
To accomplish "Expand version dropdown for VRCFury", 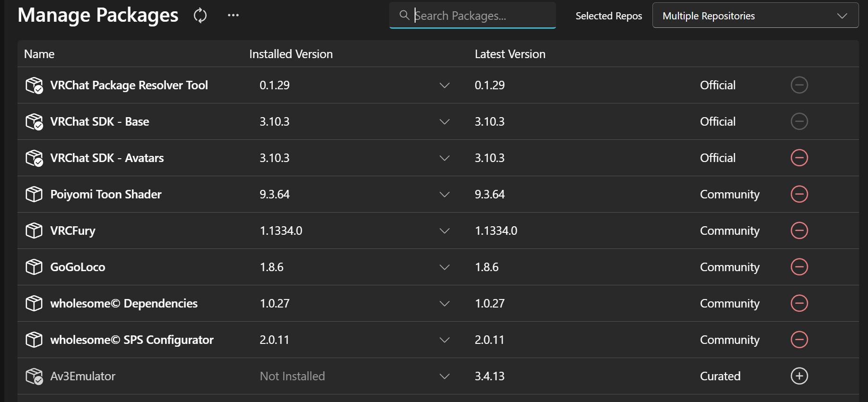I will pos(444,231).
